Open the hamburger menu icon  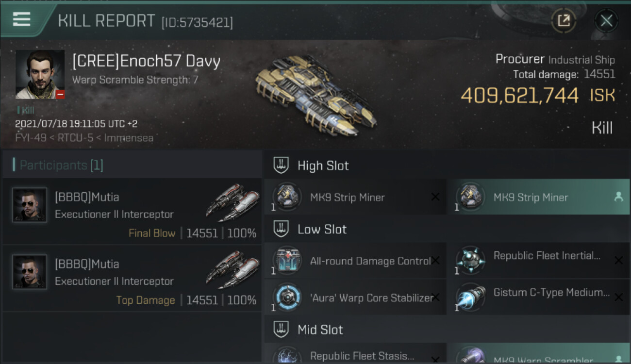click(x=22, y=19)
